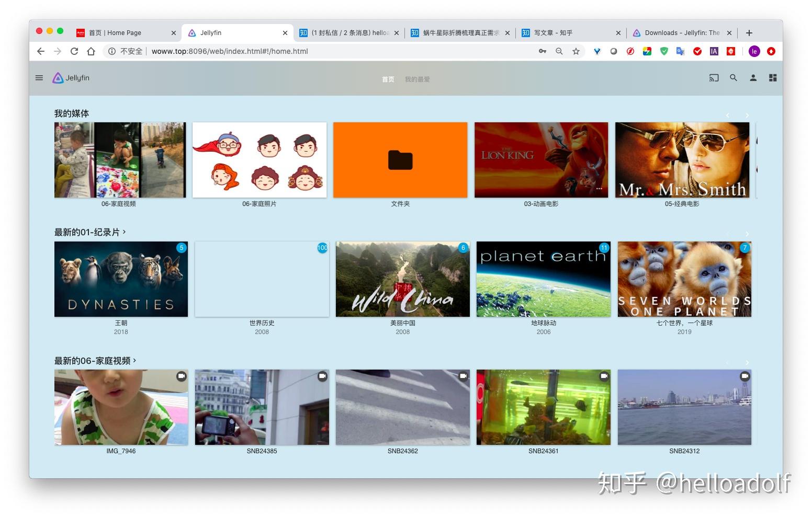Open 03-动画电影 Lion King library

coord(541,160)
